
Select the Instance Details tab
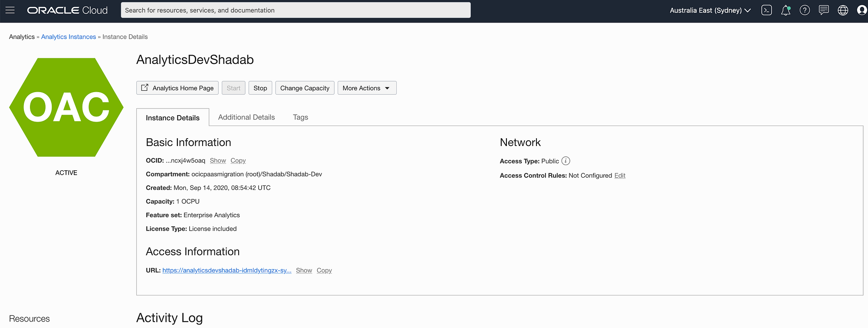(173, 118)
